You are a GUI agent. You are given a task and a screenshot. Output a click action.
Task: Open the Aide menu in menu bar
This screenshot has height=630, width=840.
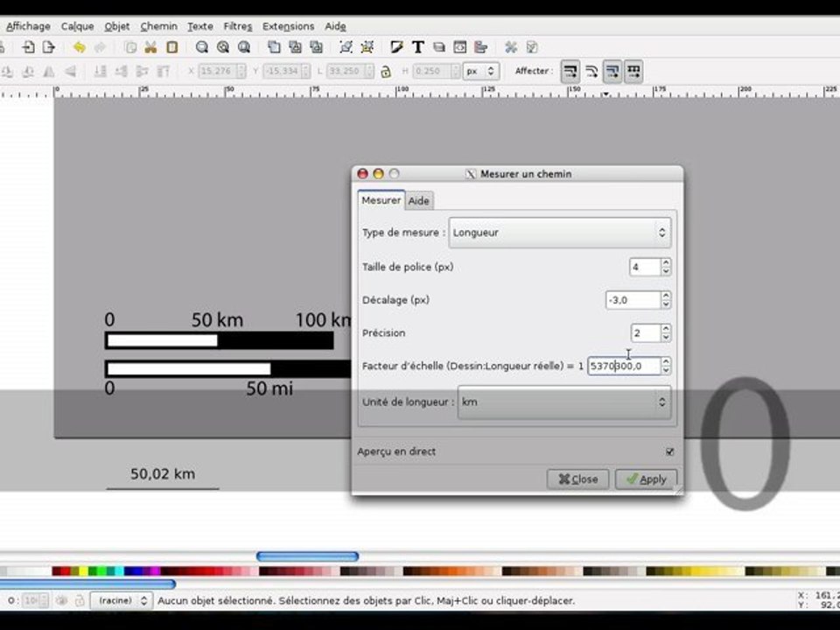[335, 26]
